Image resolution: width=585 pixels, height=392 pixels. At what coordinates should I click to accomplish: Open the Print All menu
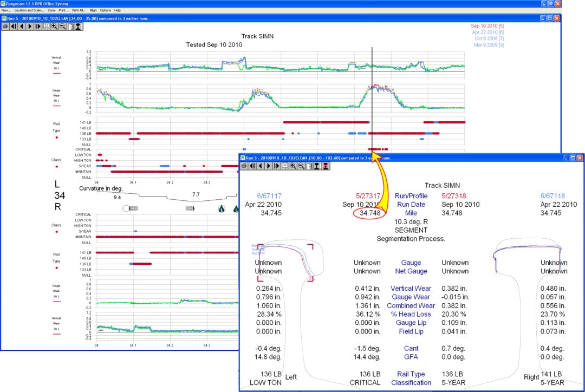coord(79,10)
